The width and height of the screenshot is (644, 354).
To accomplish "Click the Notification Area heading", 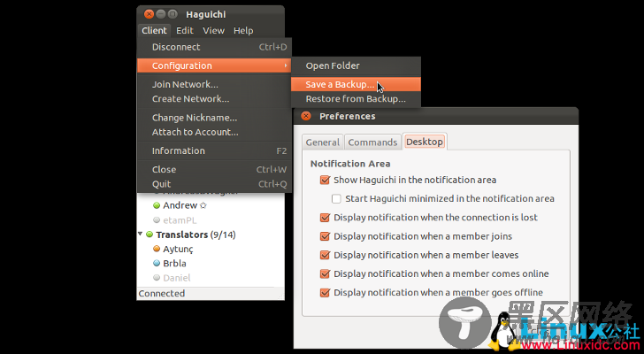I will tap(350, 164).
